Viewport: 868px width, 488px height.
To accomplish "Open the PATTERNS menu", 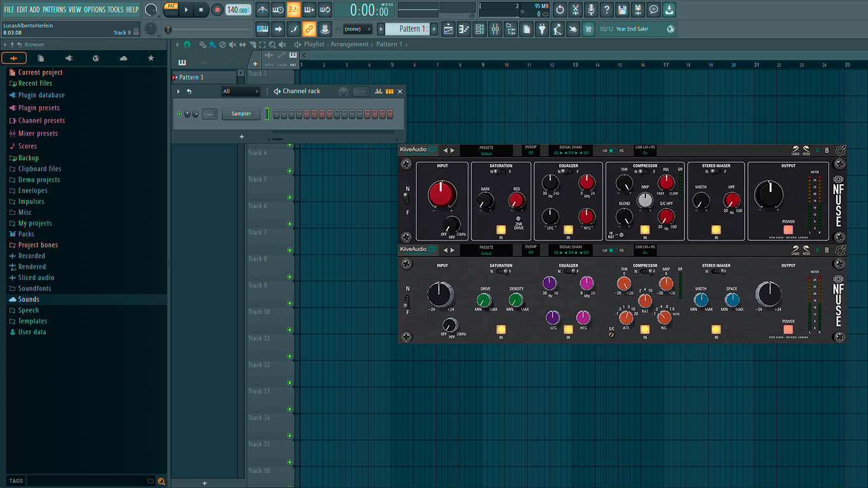I will [x=54, y=10].
